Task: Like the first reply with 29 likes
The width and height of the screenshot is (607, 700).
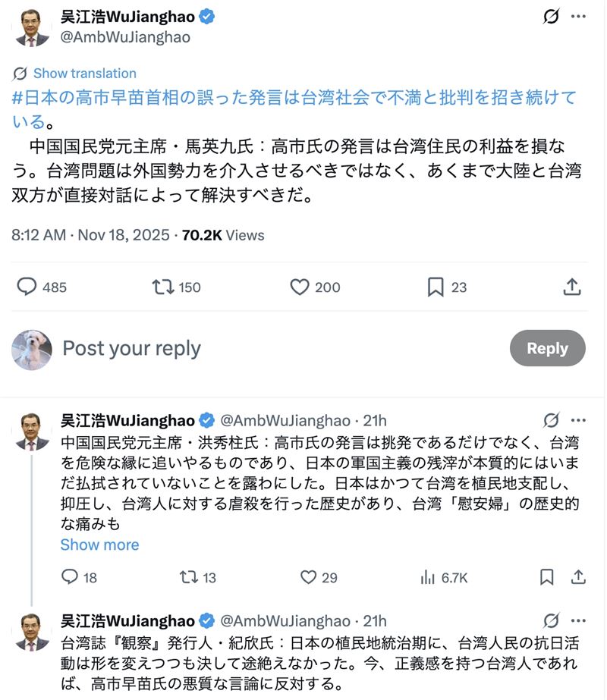Action: point(308,578)
